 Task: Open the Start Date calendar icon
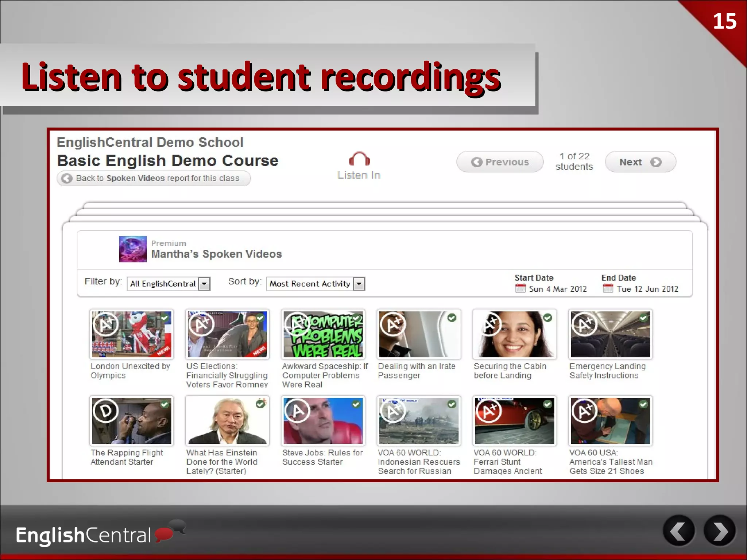click(520, 289)
